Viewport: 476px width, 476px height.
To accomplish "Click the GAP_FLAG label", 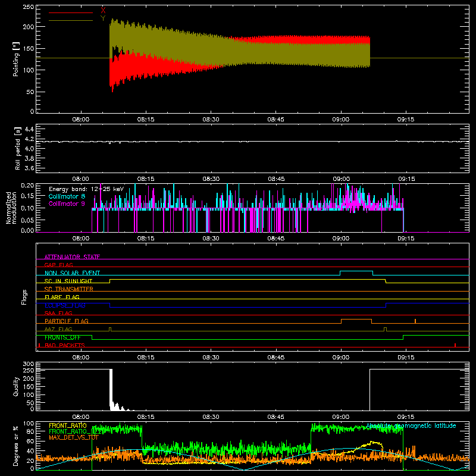I will point(58,265).
